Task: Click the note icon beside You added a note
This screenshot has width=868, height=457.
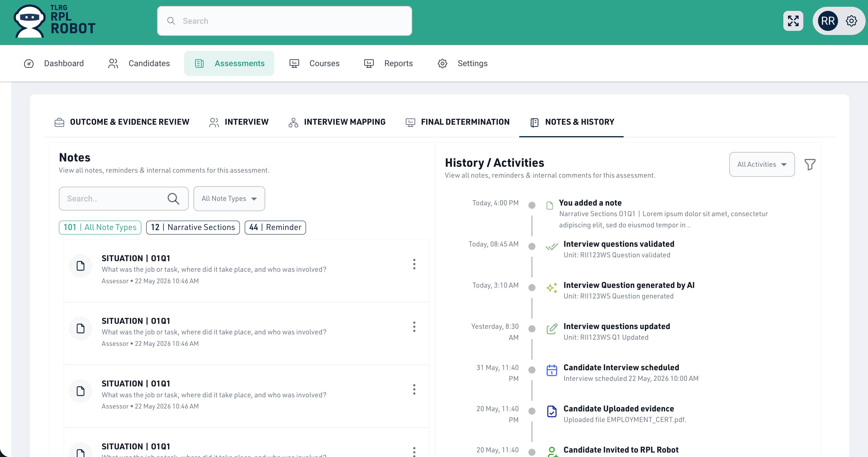Action: coord(550,205)
